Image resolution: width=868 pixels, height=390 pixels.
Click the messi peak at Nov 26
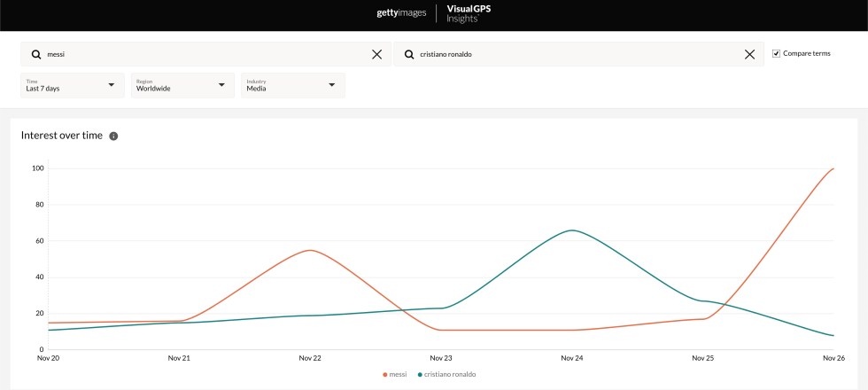pyautogui.click(x=833, y=168)
